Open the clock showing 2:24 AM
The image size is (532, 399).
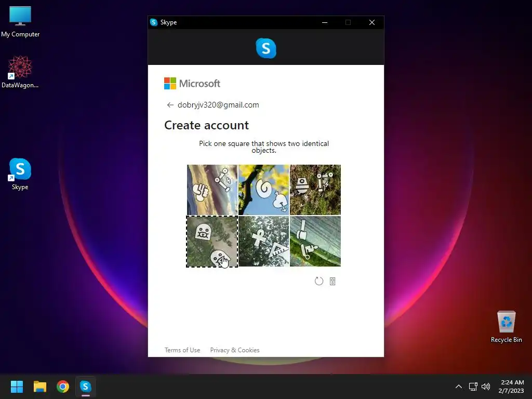511,387
